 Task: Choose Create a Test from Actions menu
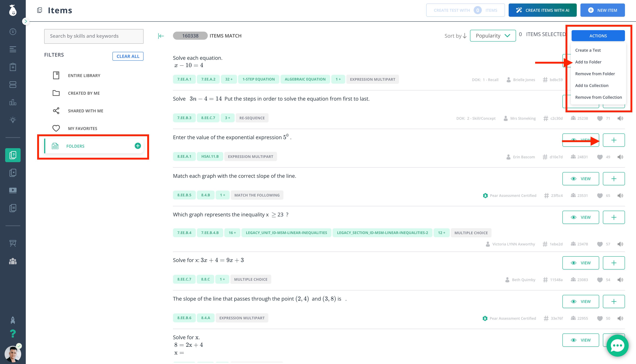point(588,50)
